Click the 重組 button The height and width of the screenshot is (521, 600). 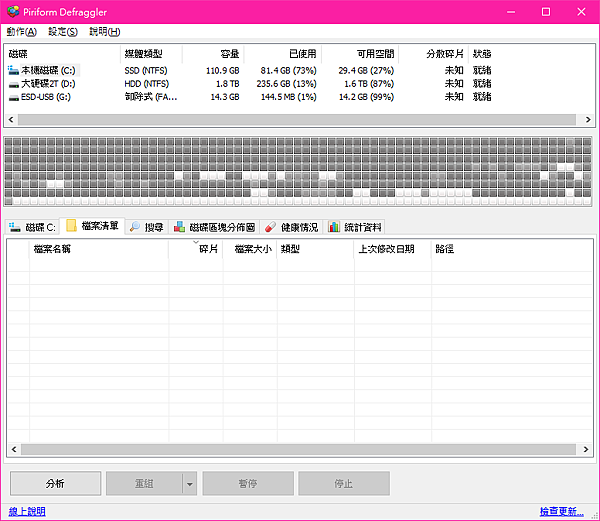click(144, 484)
